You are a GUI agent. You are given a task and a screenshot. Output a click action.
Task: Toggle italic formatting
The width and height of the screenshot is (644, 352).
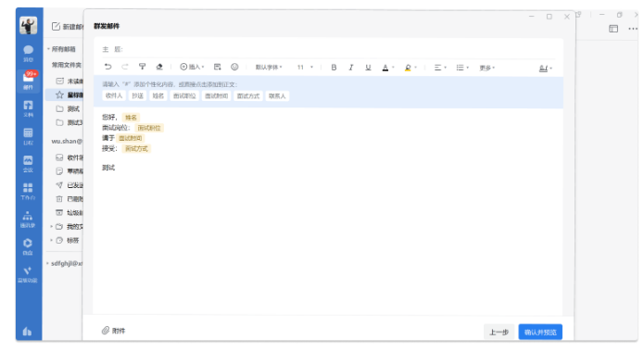[x=351, y=68]
